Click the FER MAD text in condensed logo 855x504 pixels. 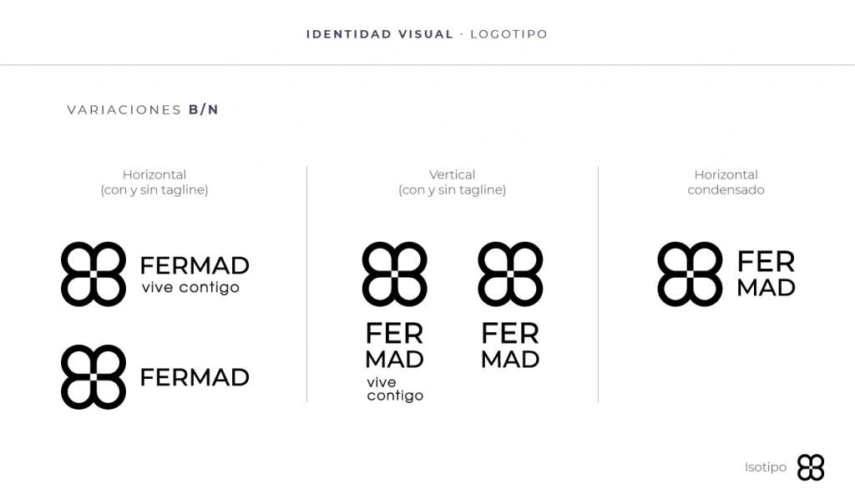[x=766, y=274]
